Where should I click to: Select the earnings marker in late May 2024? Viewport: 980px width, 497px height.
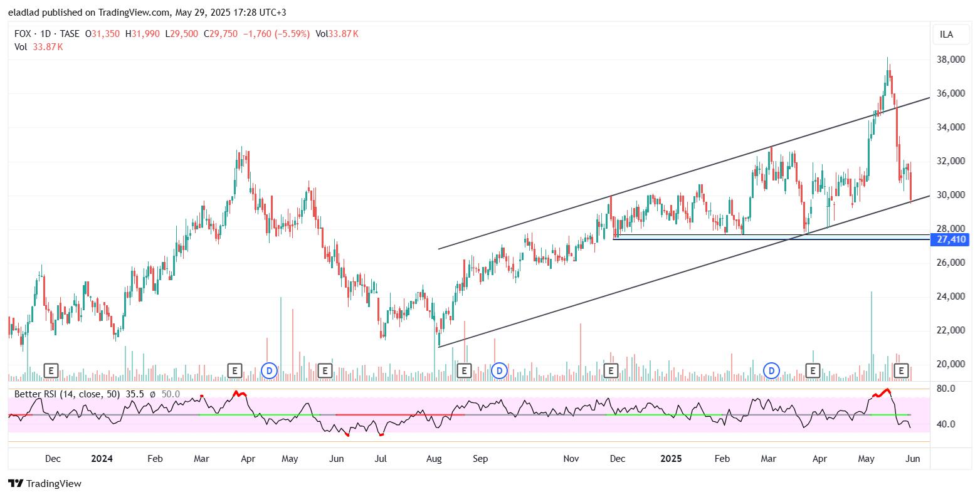(325, 370)
